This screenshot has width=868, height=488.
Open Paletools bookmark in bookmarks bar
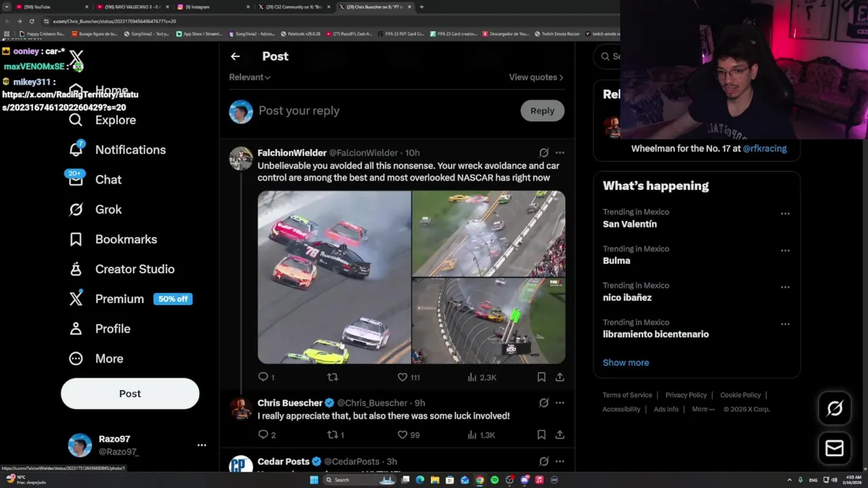(x=300, y=34)
